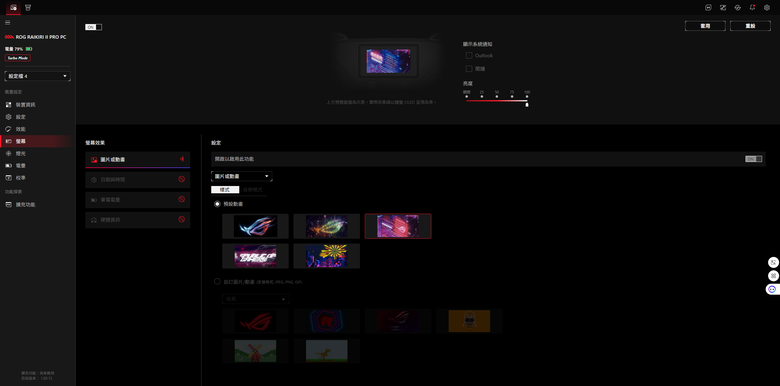Select the hardware info screen effect item
This screenshot has height=386, width=780.
coord(138,219)
